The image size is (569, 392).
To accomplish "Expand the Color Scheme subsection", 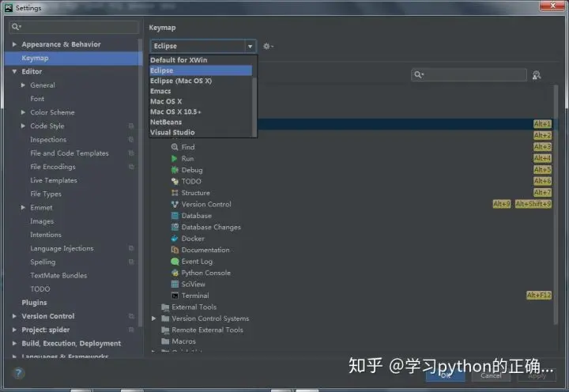I will 23,112.
